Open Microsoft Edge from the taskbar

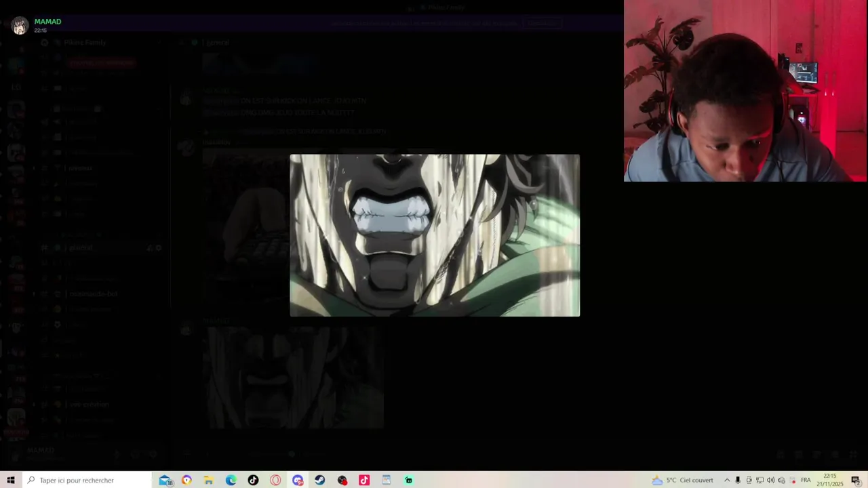[231, 480]
